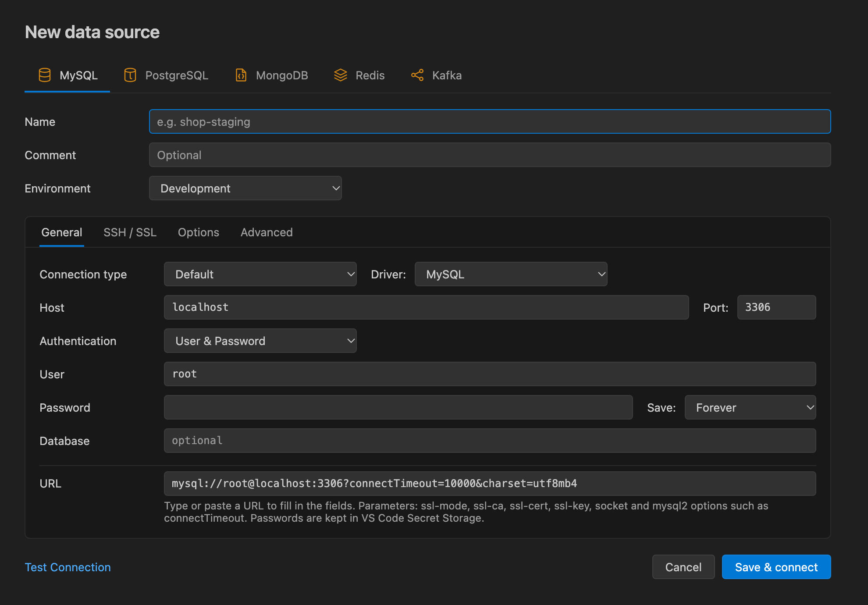This screenshot has height=605, width=868.
Task: Click the Redis stacked layers icon
Action: coord(341,75)
